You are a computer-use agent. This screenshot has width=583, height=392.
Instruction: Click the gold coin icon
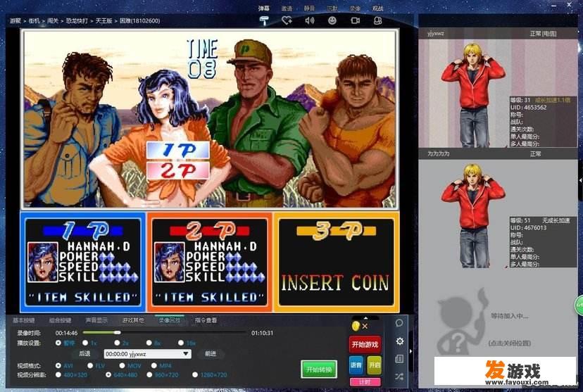coord(356,327)
